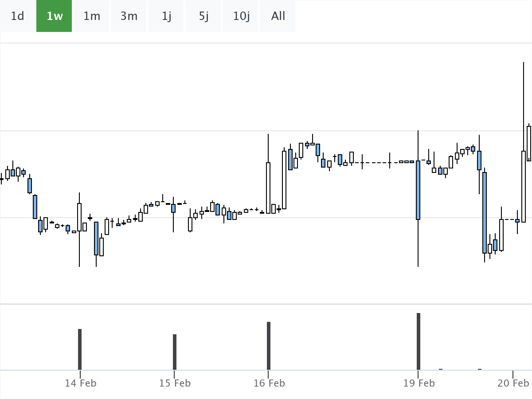Choose the 5j time range
The width and height of the screenshot is (532, 399).
pos(203,16)
